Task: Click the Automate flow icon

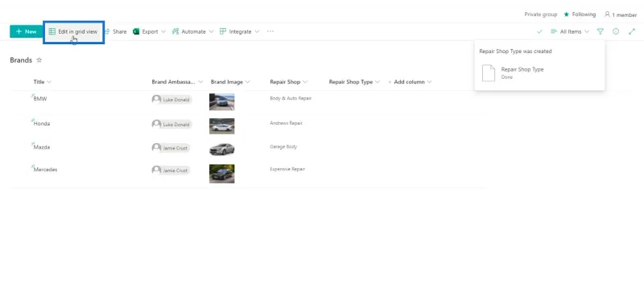Action: 175,31
